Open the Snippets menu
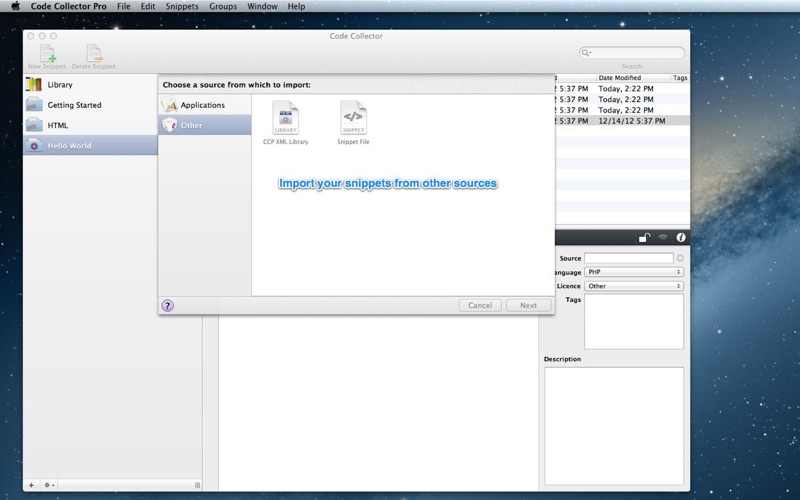The height and width of the screenshot is (500, 800). coord(182,6)
